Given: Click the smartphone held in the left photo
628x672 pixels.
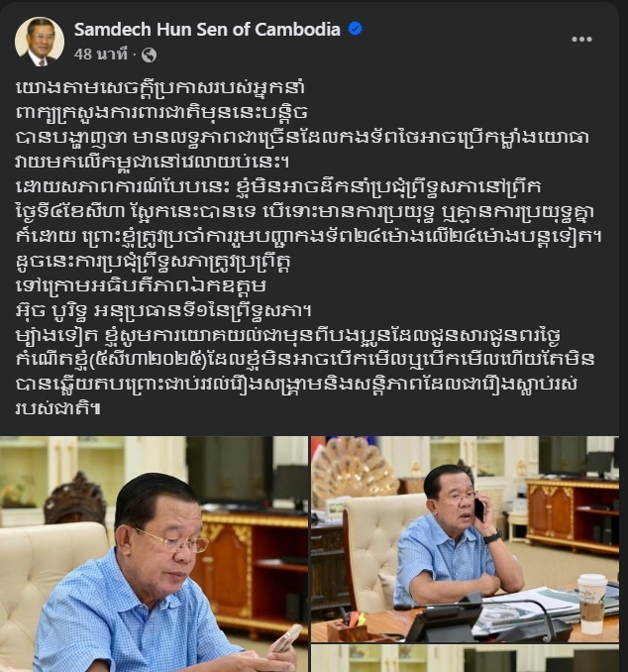Looking at the screenshot, I should pos(286,638).
